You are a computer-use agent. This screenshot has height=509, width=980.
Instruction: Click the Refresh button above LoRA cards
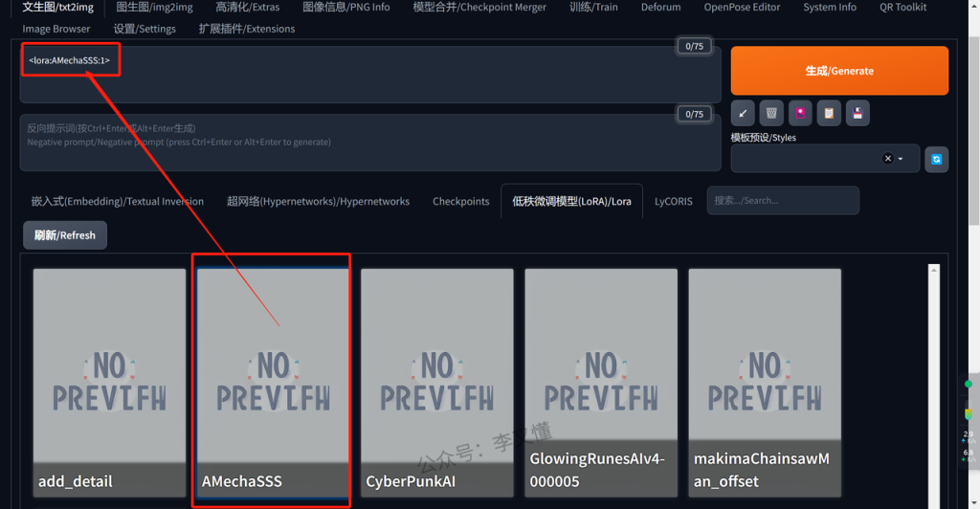pyautogui.click(x=65, y=235)
